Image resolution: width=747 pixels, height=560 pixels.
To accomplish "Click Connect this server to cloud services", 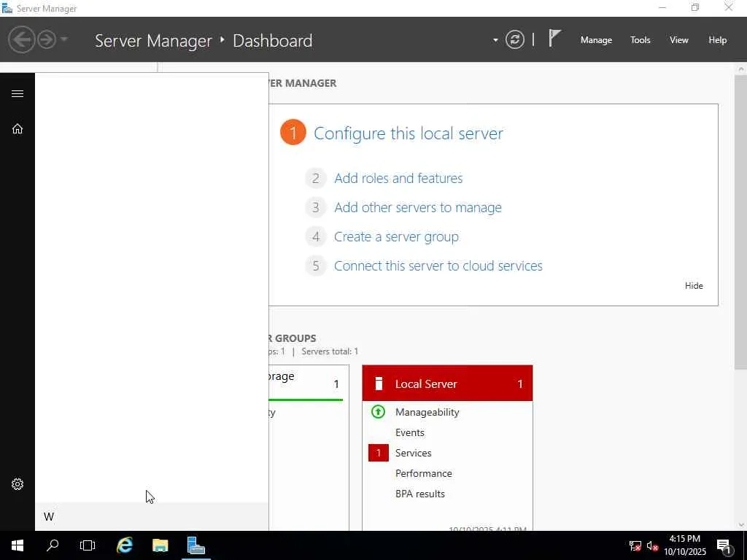I will (x=438, y=265).
